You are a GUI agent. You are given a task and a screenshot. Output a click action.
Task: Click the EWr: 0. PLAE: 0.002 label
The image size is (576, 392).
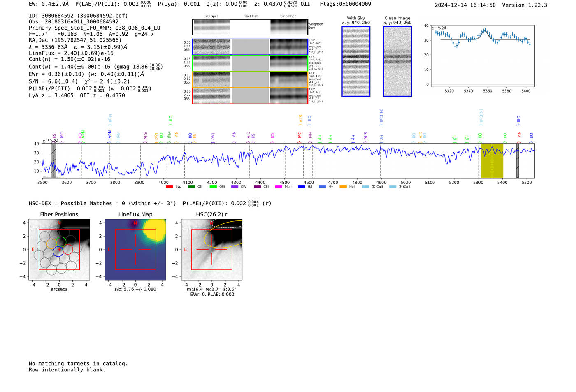click(212, 295)
